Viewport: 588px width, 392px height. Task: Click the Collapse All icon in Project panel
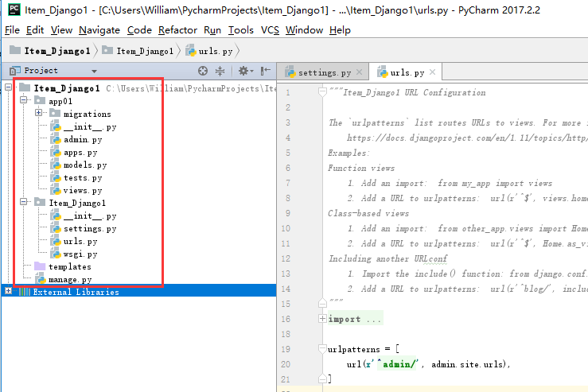[220, 71]
